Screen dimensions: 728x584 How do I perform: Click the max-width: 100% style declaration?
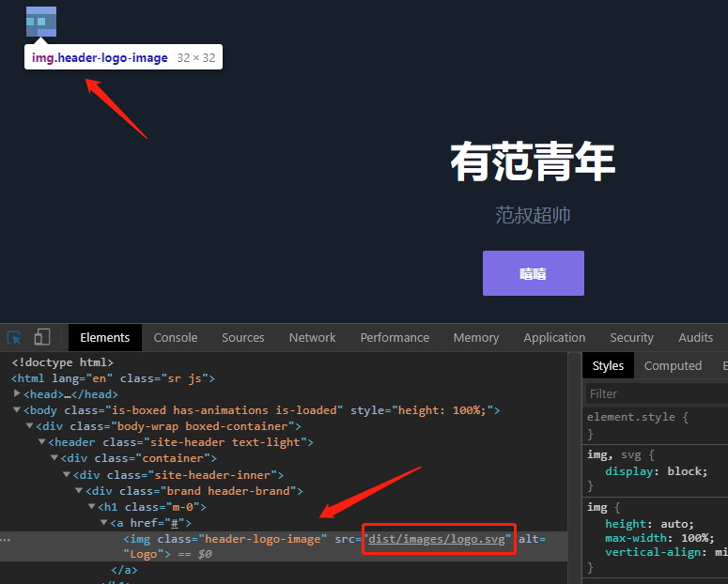[x=659, y=538]
